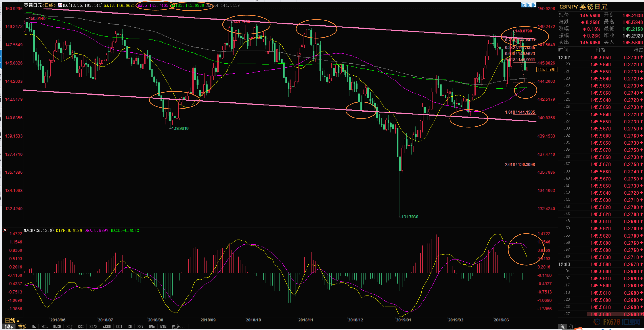The image size is (644, 330).
Task: Click the 2019/03 date axis label
Action: [x=501, y=320]
